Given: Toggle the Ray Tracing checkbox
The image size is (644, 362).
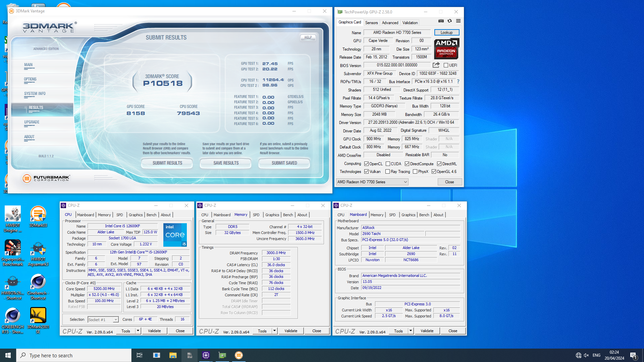Looking at the screenshot, I should tap(388, 172).
